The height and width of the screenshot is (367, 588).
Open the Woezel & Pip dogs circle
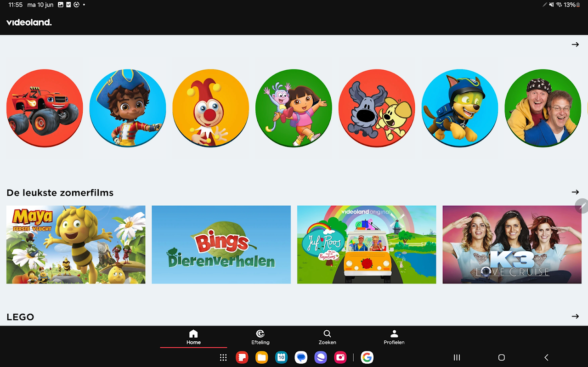[x=377, y=108]
